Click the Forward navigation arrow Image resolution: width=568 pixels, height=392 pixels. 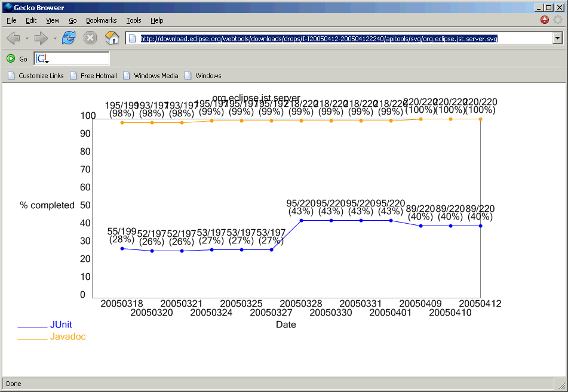pos(41,39)
